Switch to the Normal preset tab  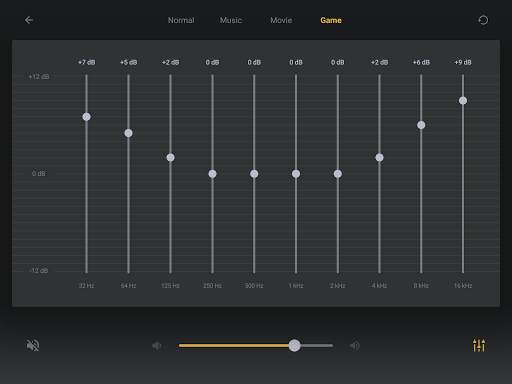click(x=181, y=20)
